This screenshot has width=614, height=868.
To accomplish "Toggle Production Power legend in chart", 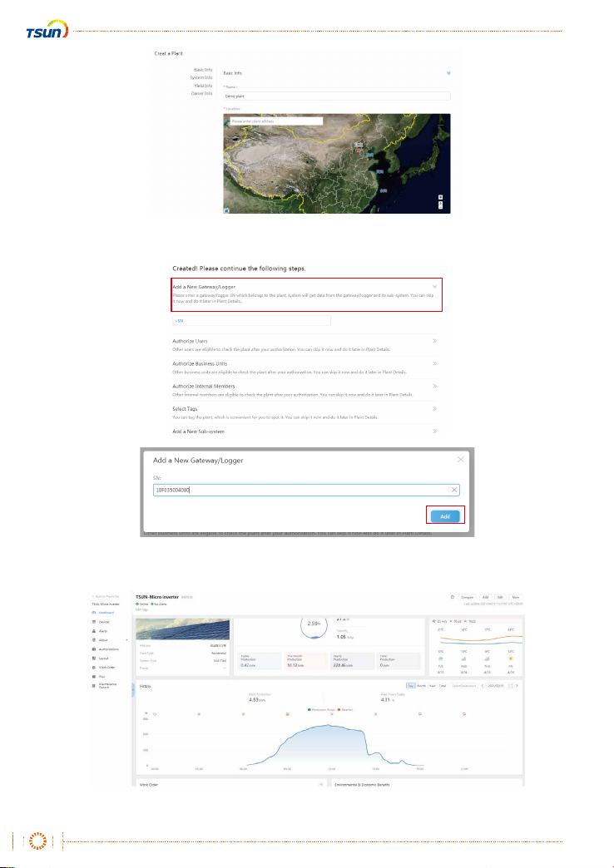I will [323, 709].
